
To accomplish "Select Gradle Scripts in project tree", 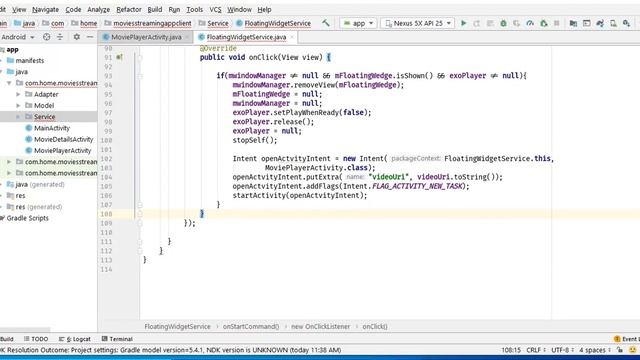I will click(x=27, y=218).
